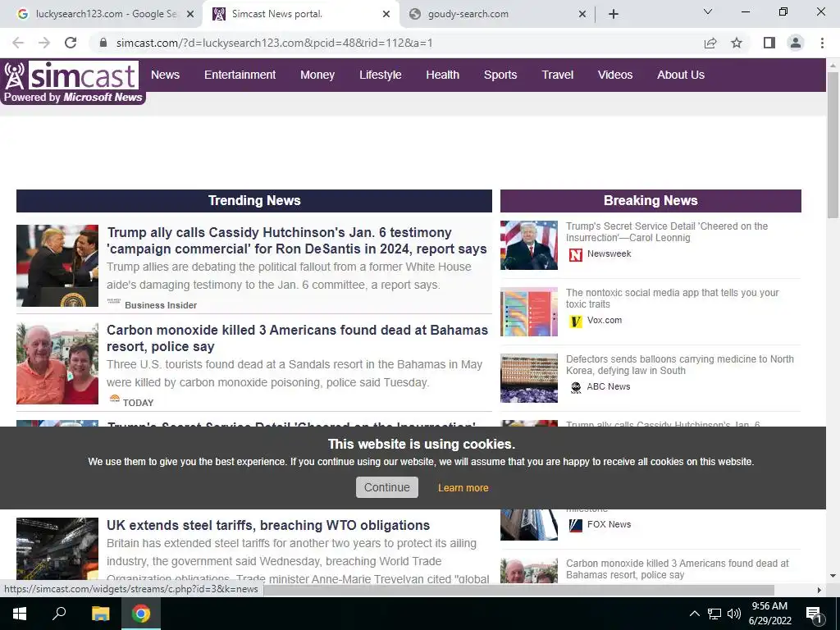
Task: Open the Windows Start menu
Action: click(20, 614)
